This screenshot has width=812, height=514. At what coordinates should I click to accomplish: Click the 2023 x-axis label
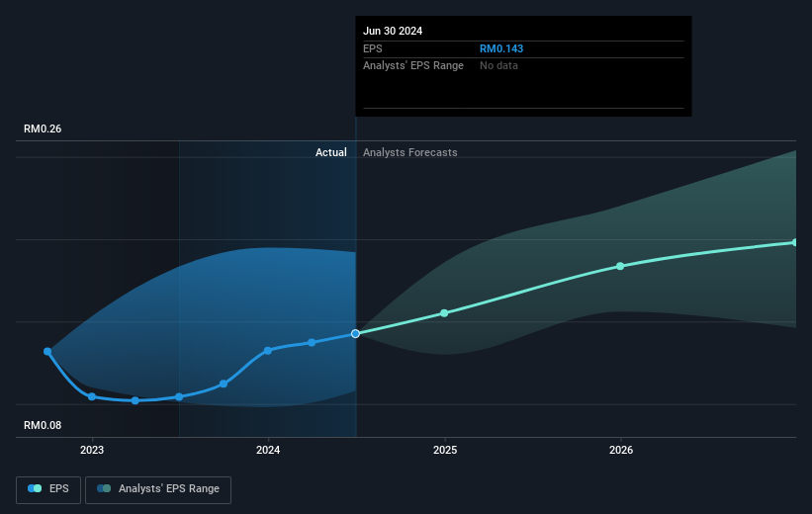[92, 450]
